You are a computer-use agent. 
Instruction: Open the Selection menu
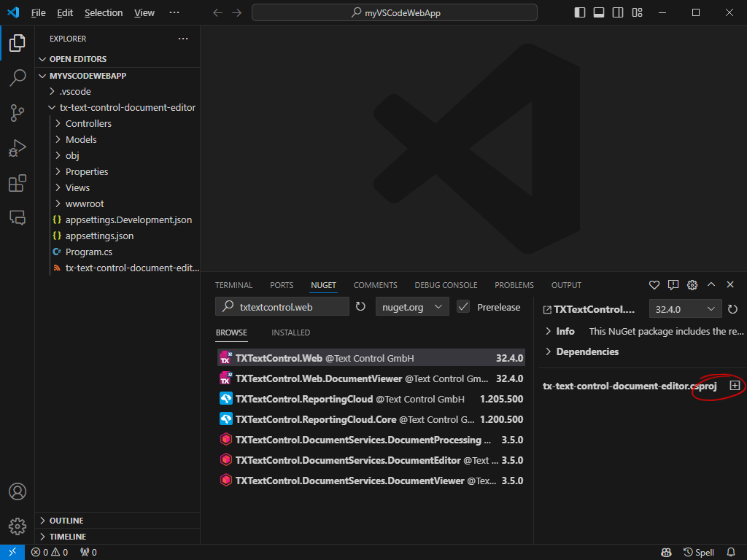104,13
